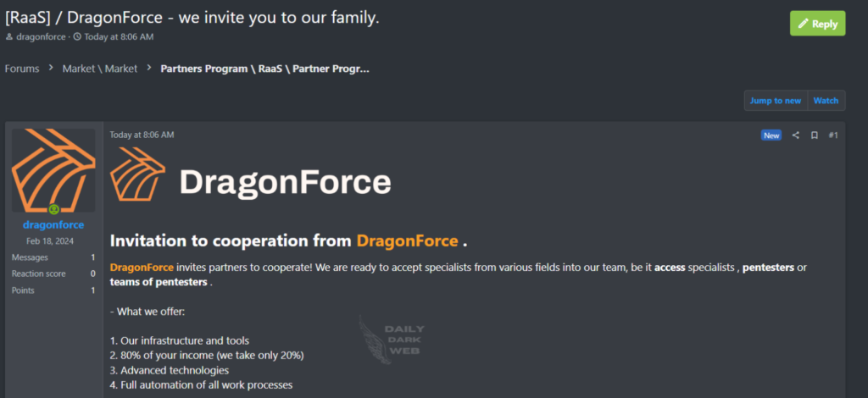
Task: Click the user icon beside thread author
Action: [x=9, y=37]
